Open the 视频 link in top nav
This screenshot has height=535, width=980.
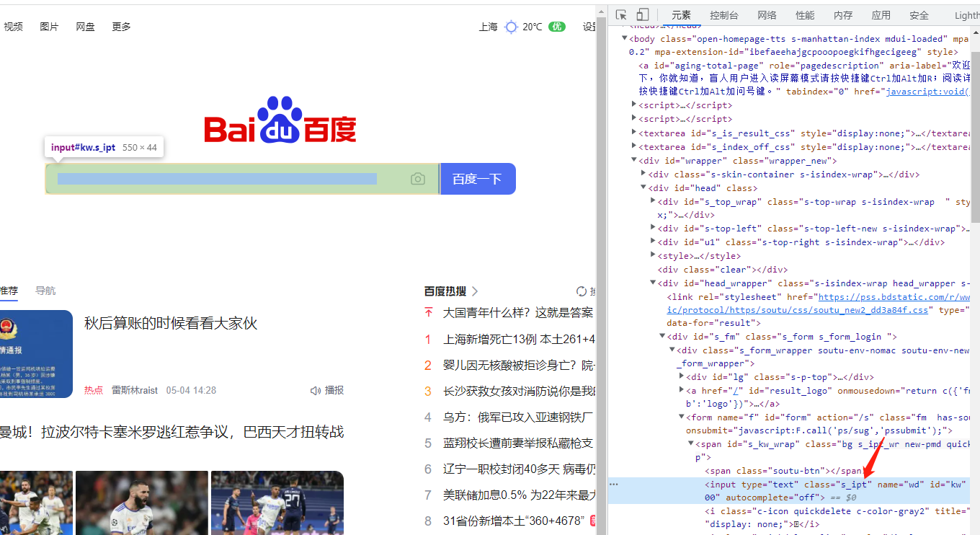coord(13,27)
